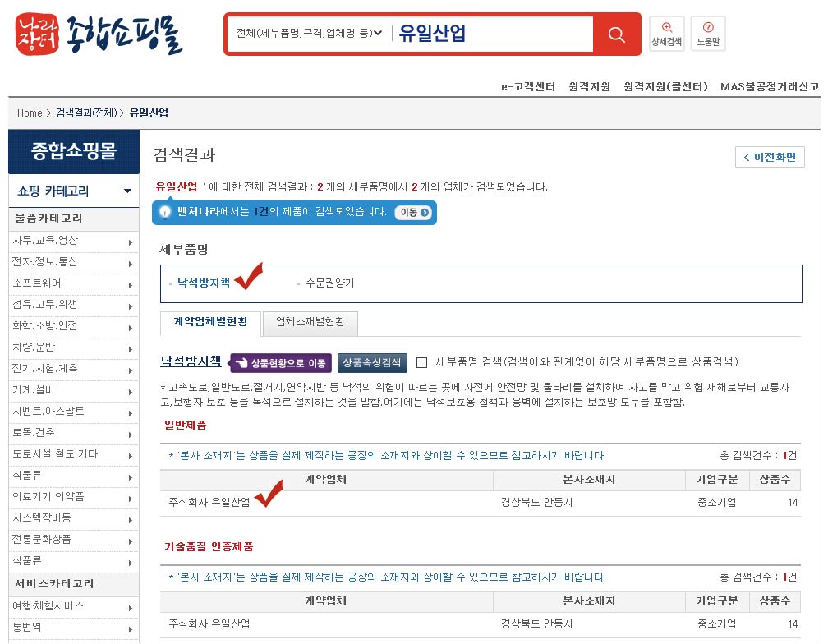
Task: Click the purple 상품현황으로 이동 button
Action: click(x=281, y=362)
